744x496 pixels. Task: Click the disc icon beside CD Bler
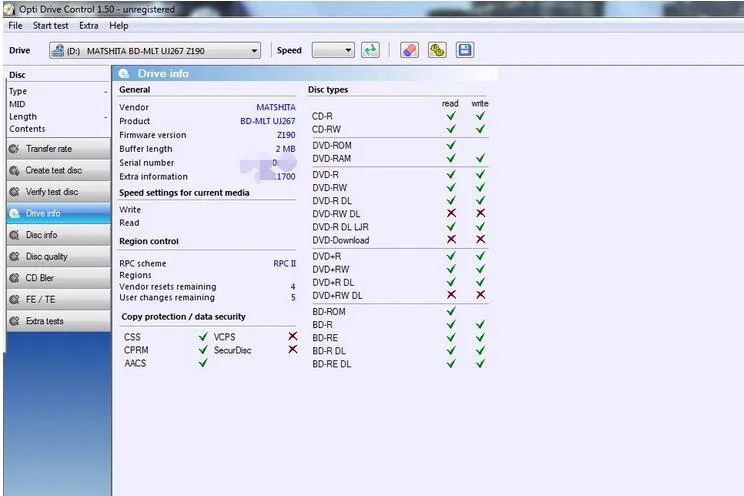pyautogui.click(x=14, y=278)
